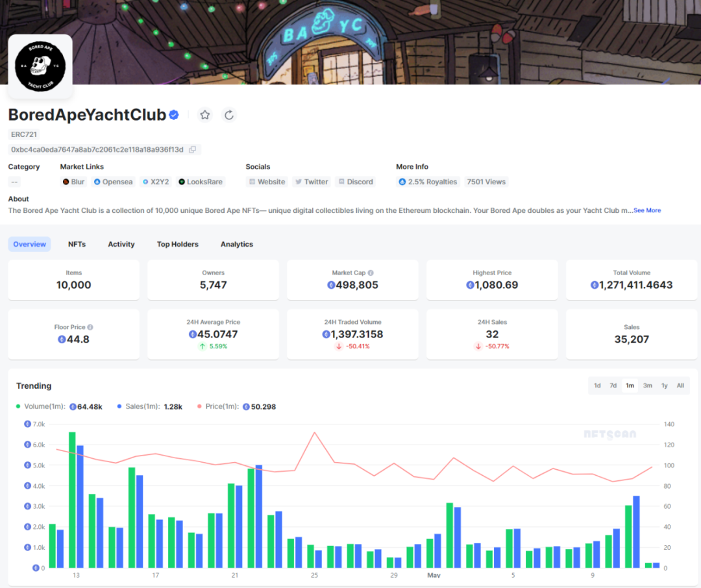Click the Ethereum icon beside Price 50.298

[246, 406]
